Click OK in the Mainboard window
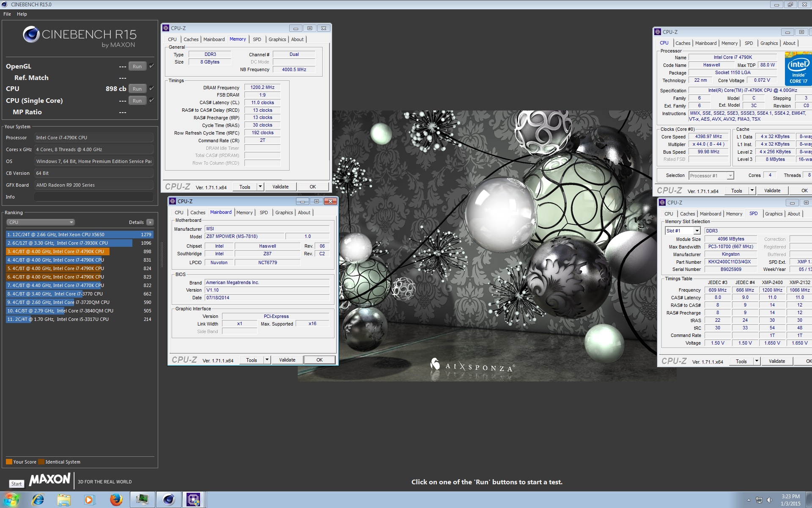The image size is (812, 508). pos(319,360)
